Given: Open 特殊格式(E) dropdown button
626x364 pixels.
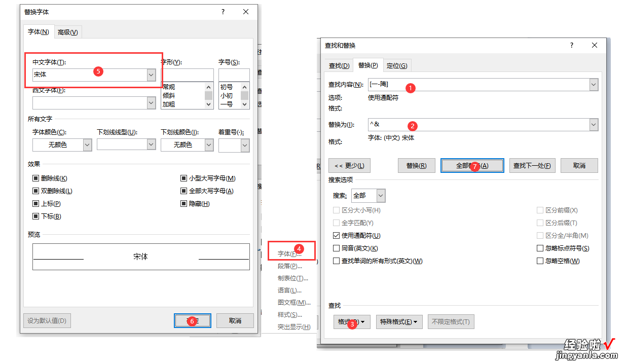Looking at the screenshot, I should pos(399,322).
